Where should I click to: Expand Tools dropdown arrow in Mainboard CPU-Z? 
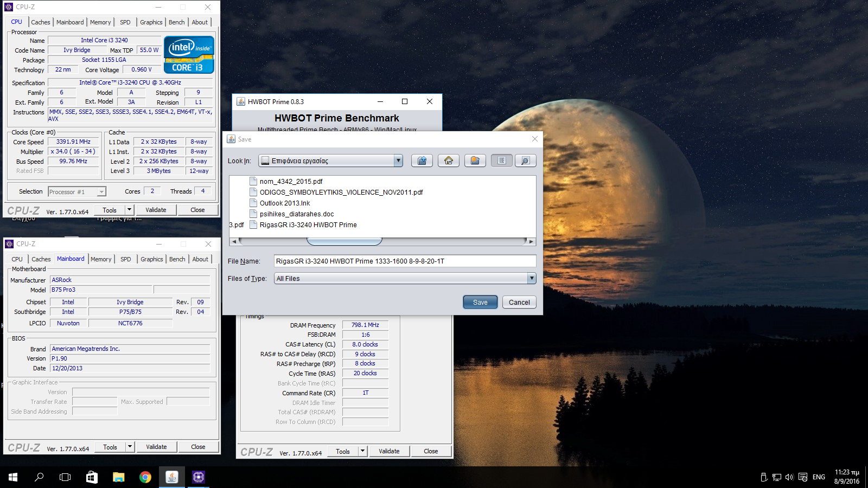click(x=130, y=447)
